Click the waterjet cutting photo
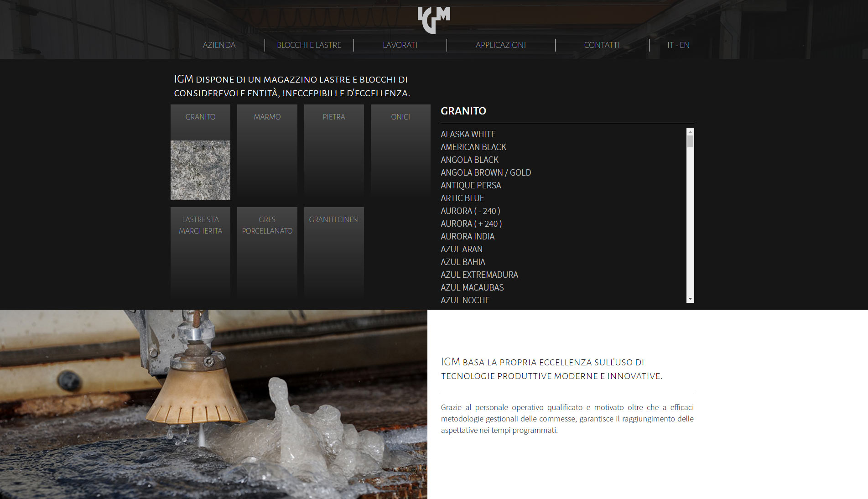This screenshot has width=868, height=499. click(213, 404)
